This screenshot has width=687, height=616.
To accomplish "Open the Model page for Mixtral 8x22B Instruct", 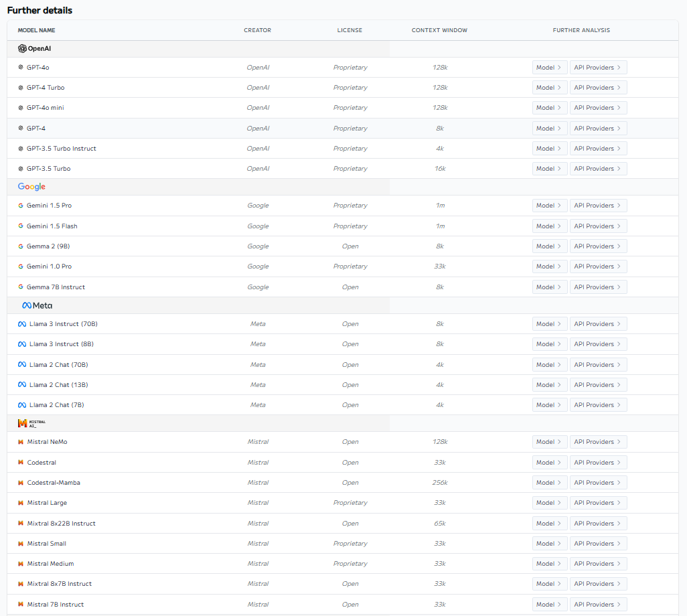I will [x=550, y=523].
